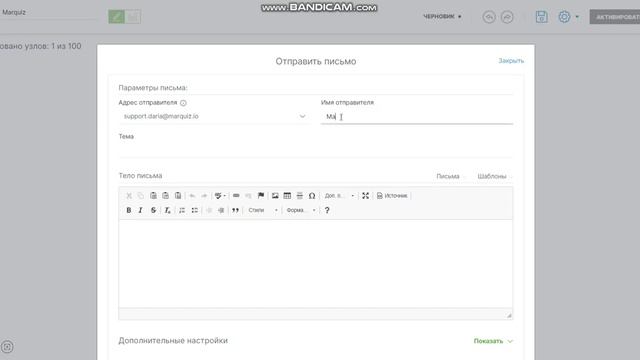640x360 pixels.
Task: Undo last edit in the letter editor
Action: pos(192,196)
